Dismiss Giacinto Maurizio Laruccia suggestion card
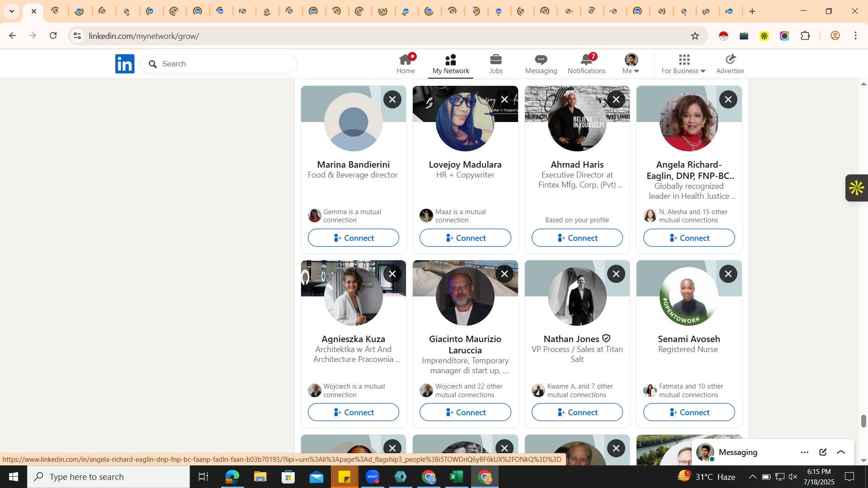The width and height of the screenshot is (868, 488). (505, 274)
